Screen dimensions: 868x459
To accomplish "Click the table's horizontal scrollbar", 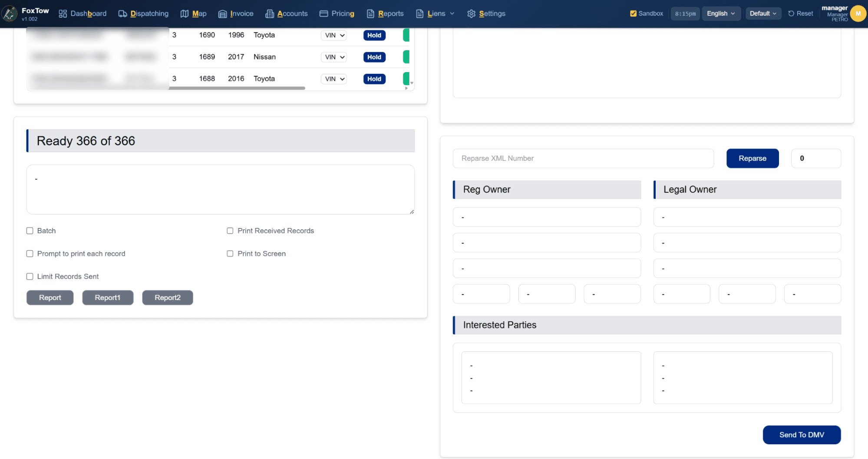I will pyautogui.click(x=237, y=88).
